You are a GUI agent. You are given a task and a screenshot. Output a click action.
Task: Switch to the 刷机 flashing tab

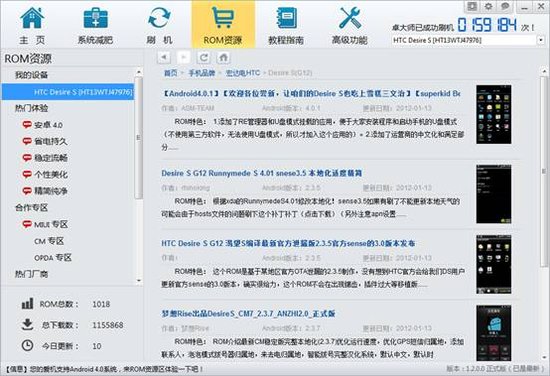pyautogui.click(x=159, y=25)
